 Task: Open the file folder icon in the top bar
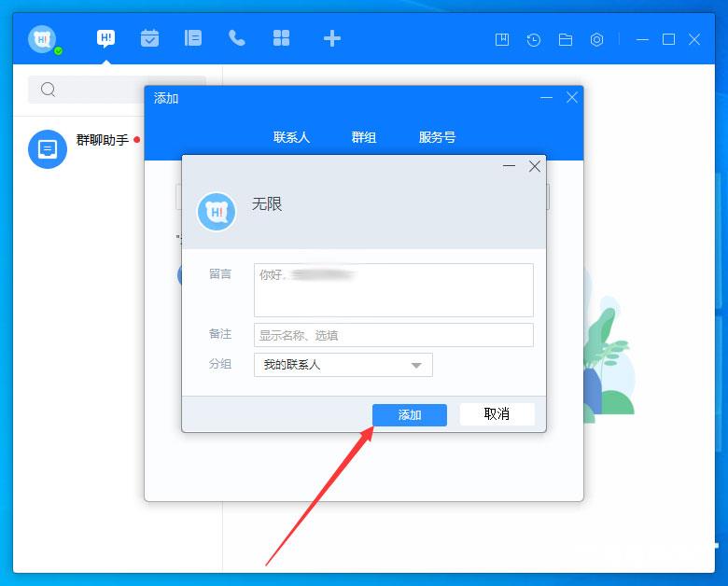(x=565, y=39)
